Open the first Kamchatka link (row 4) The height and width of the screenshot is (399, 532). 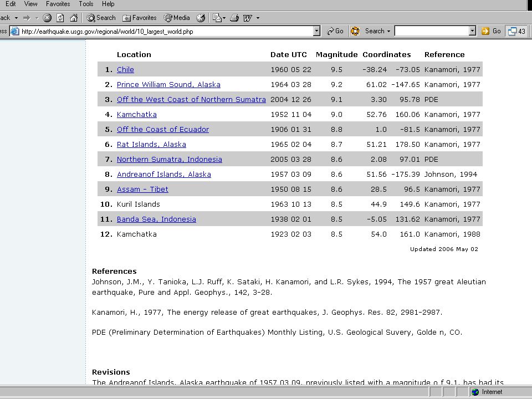(x=137, y=114)
